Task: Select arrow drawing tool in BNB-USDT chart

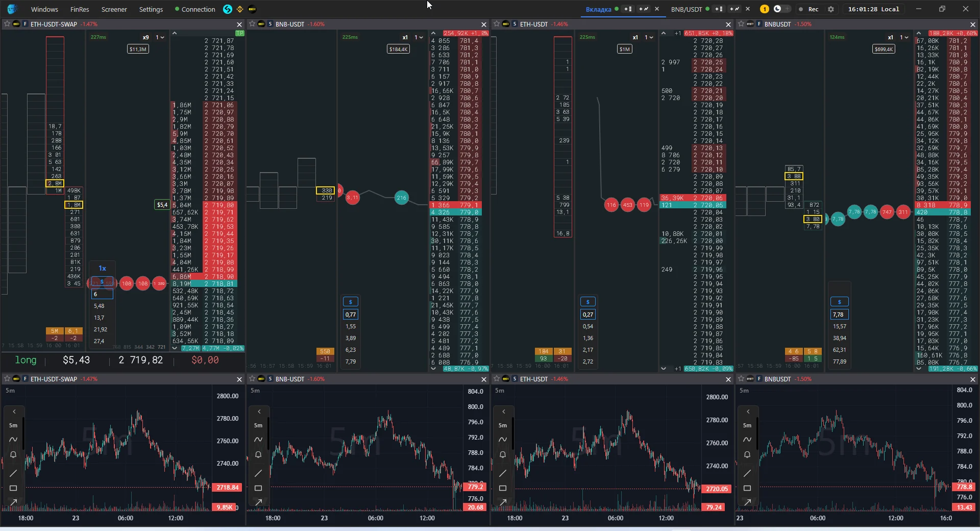Action: coord(258,502)
